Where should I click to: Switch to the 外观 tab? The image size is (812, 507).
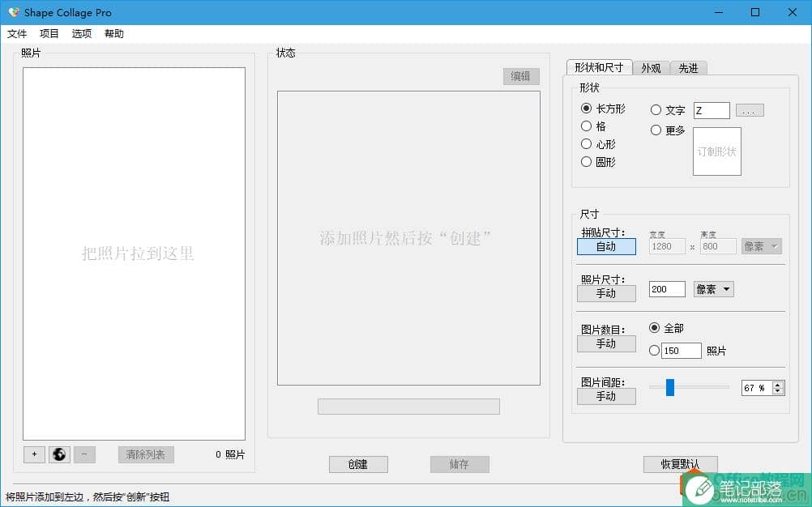(651, 68)
